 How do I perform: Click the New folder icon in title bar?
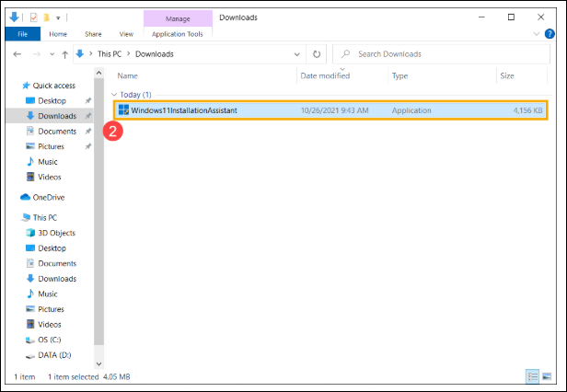pos(46,17)
